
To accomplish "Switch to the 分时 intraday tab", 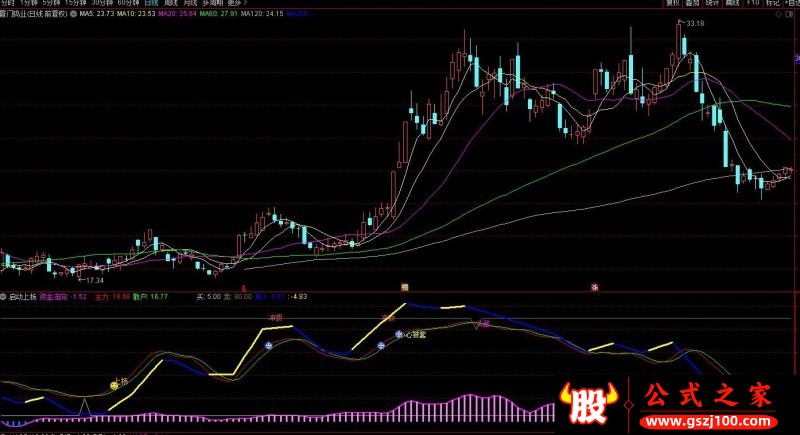I will pyautogui.click(x=8, y=3).
